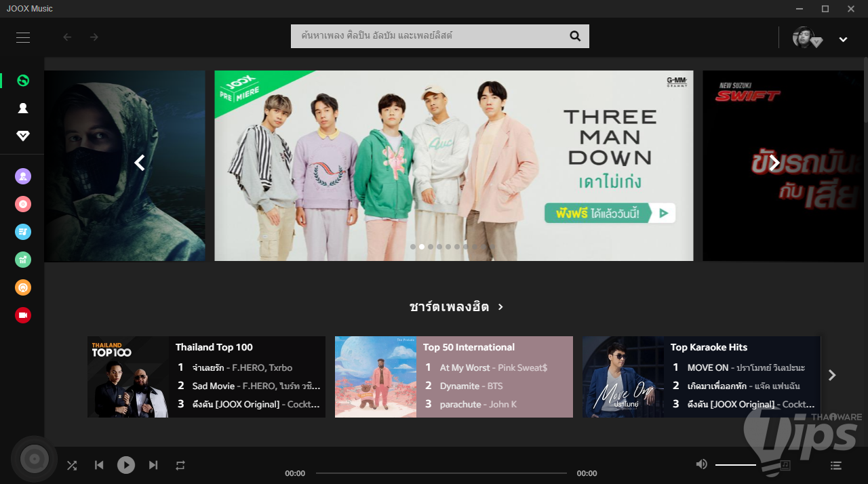Open the green Charts sidebar icon
868x484 pixels.
tap(23, 260)
